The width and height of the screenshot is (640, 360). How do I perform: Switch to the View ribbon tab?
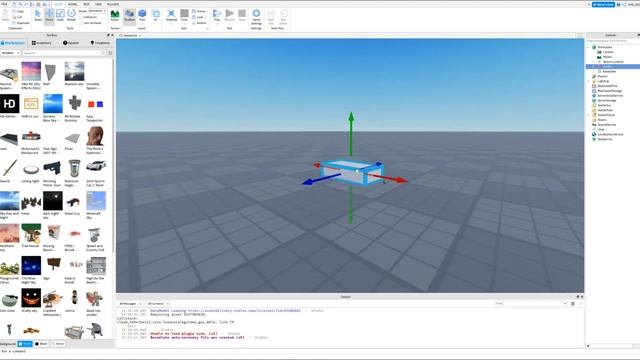[98, 4]
